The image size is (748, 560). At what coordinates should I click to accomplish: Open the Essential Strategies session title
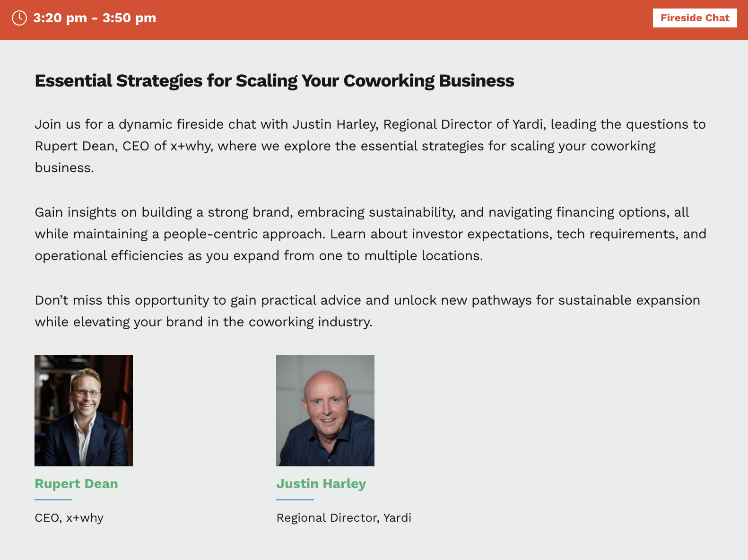(x=274, y=81)
